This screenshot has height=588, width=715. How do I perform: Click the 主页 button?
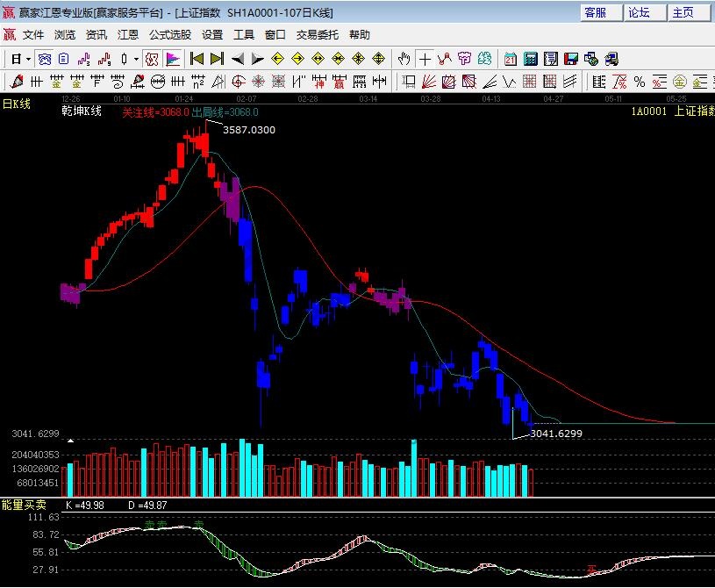click(x=683, y=12)
